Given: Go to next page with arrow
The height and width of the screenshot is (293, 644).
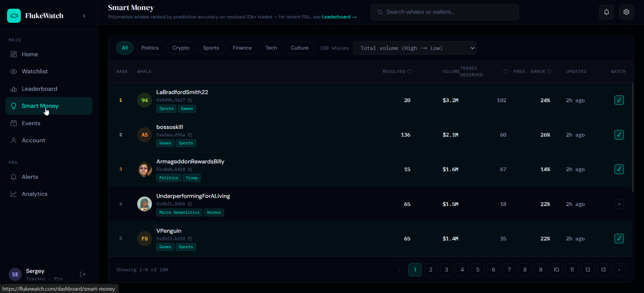Looking at the screenshot, I should 619,270.
